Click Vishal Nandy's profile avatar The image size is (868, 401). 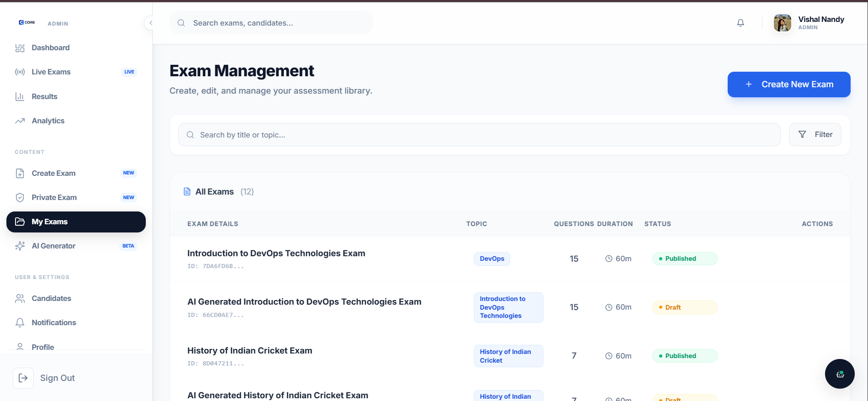pyautogui.click(x=782, y=23)
